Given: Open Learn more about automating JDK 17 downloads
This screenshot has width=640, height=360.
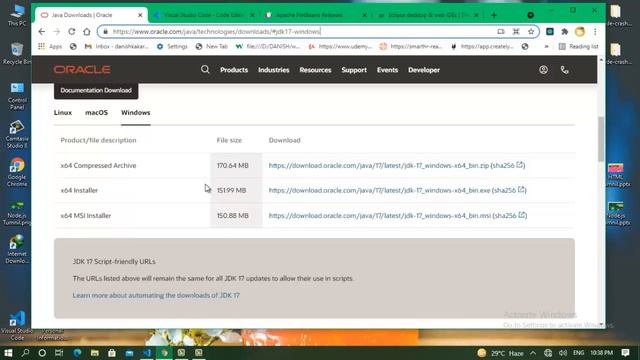Looking at the screenshot, I should point(156,295).
